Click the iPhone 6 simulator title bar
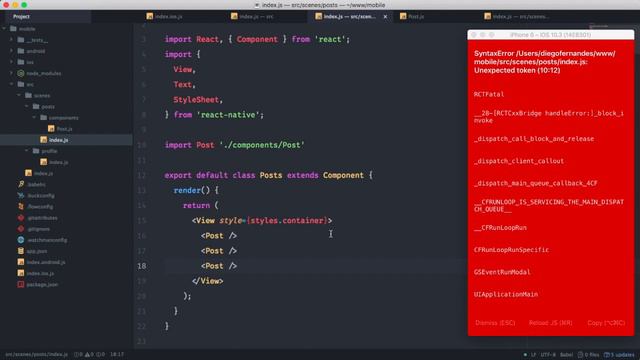The height and width of the screenshot is (360, 640). pos(551,35)
